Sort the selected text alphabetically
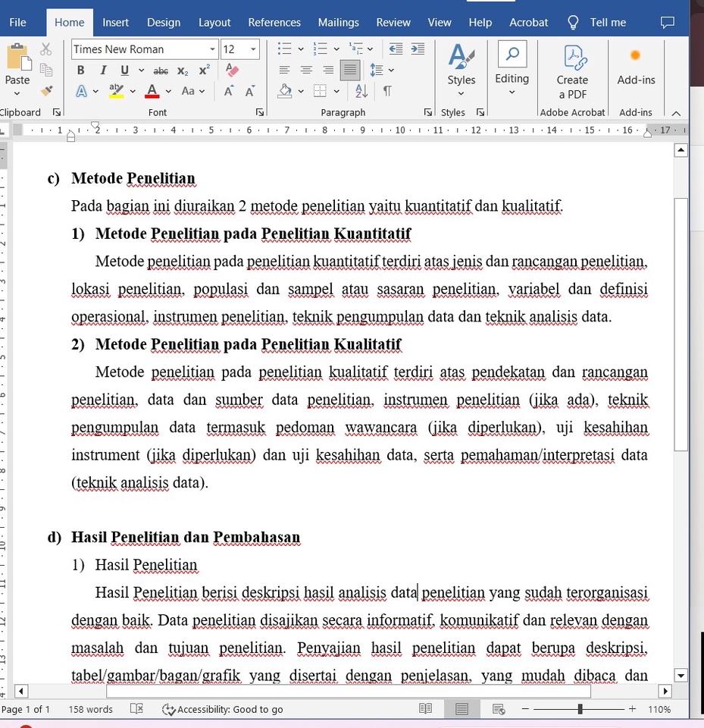This screenshot has width=704, height=728. click(361, 91)
